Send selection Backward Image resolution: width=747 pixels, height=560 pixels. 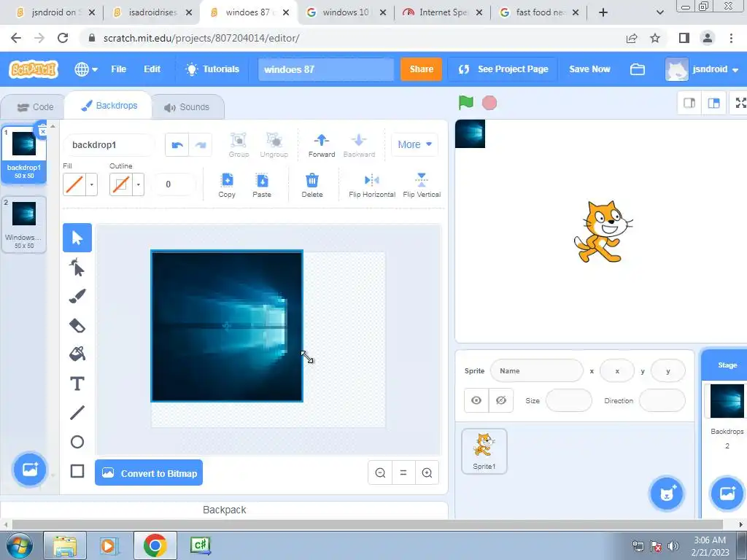tap(359, 145)
